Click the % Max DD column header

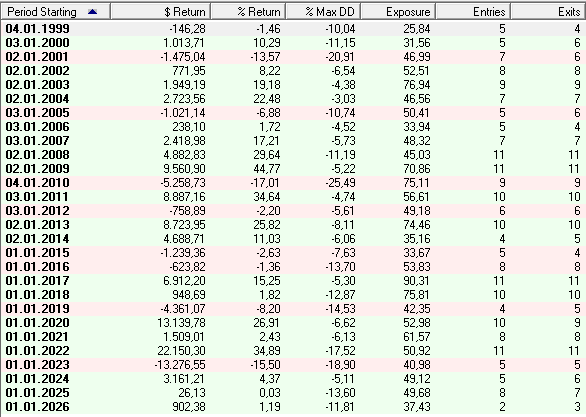(x=323, y=12)
